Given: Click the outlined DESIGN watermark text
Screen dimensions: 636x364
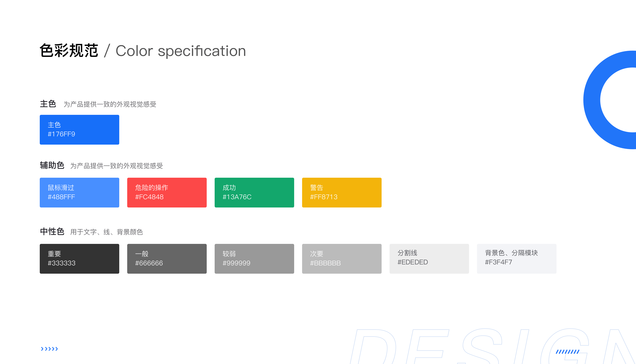Looking at the screenshot, I should pyautogui.click(x=493, y=346).
